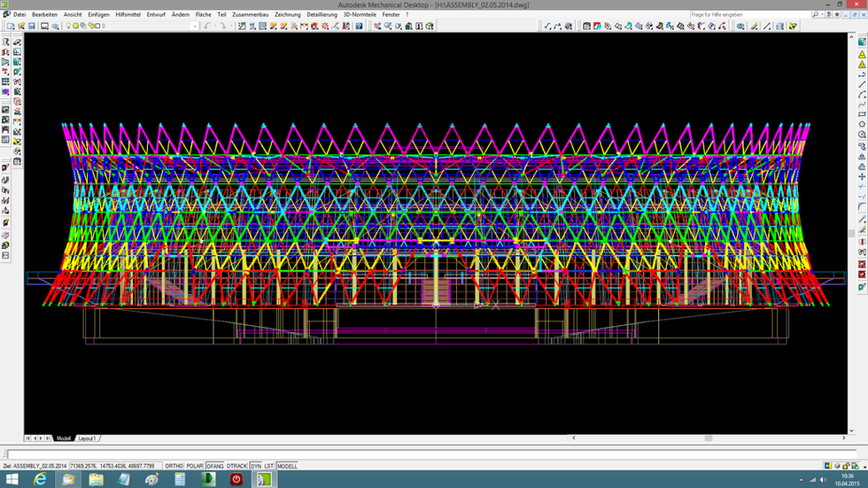Switch to the Layout1 tab
Image resolution: width=868 pixels, height=488 pixels.
pos(87,438)
